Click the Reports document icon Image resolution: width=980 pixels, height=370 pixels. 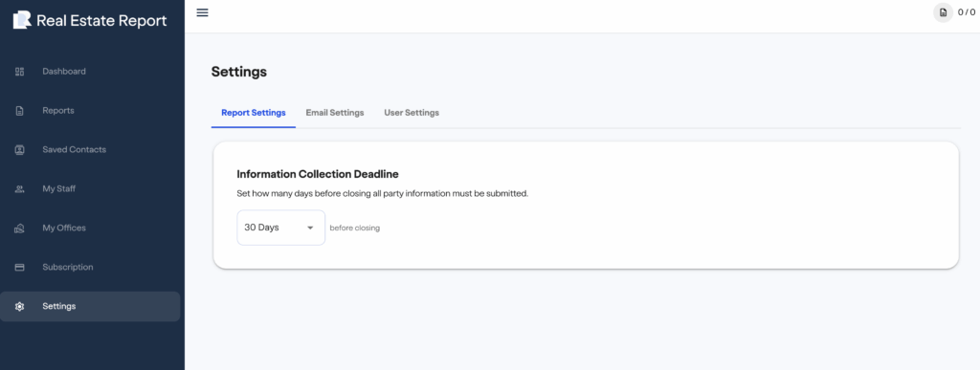[19, 111]
